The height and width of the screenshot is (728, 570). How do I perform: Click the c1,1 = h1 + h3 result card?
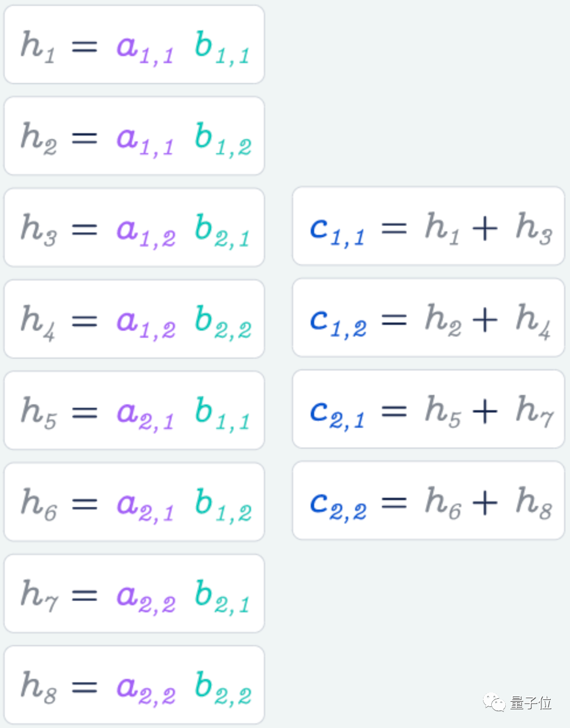click(x=428, y=226)
